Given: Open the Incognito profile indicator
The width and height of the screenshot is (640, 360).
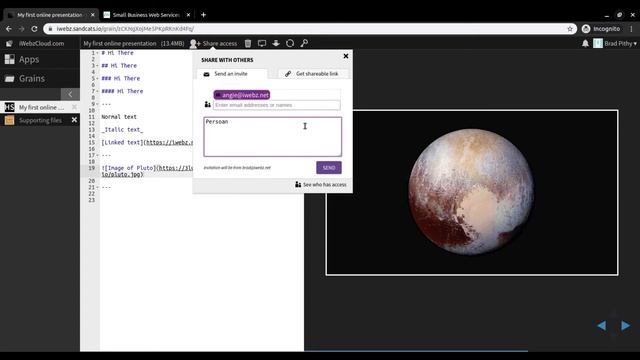Looking at the screenshot, I should click(x=601, y=29).
